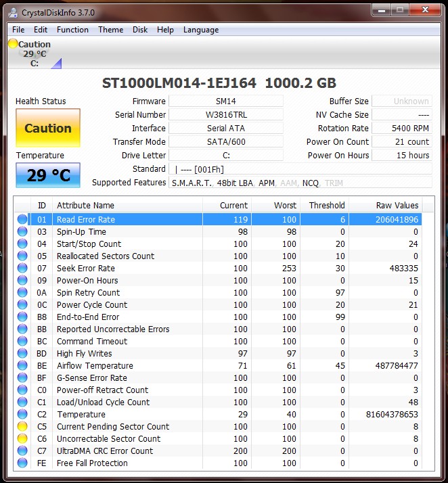Click the status orb for End-to-End Error
Viewport: 448px width, 483px height.
coord(22,317)
